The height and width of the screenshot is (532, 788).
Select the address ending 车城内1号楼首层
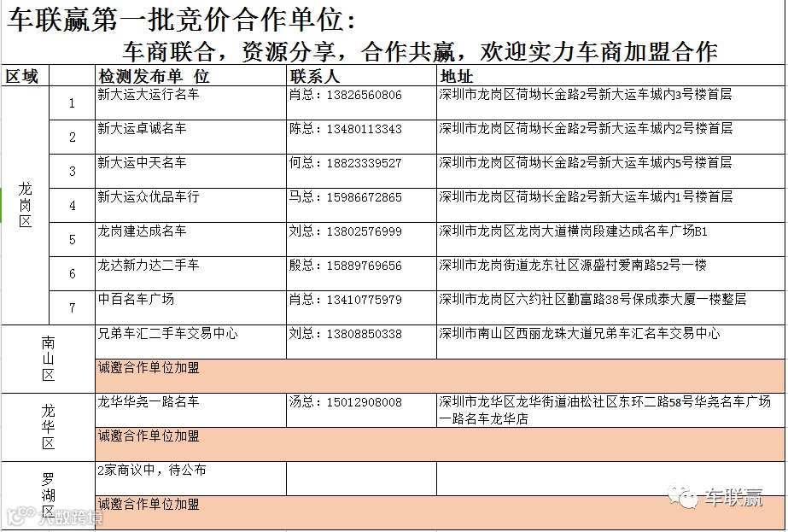pos(610,206)
